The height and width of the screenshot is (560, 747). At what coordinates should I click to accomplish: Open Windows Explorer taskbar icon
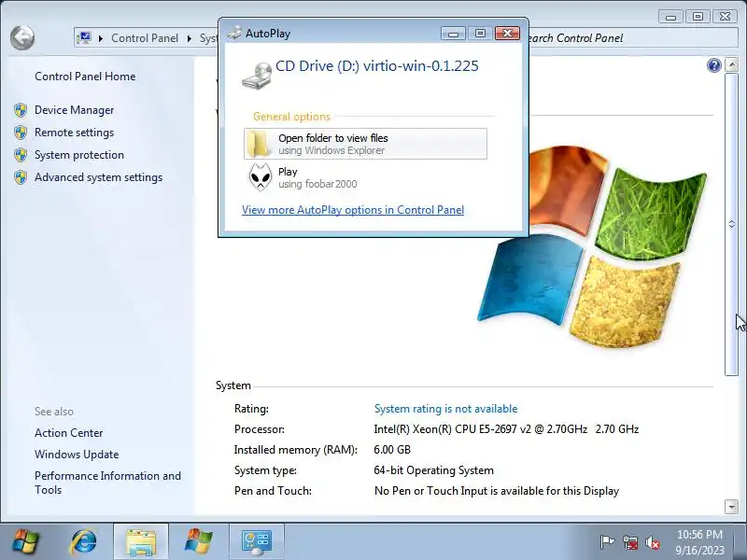point(141,542)
